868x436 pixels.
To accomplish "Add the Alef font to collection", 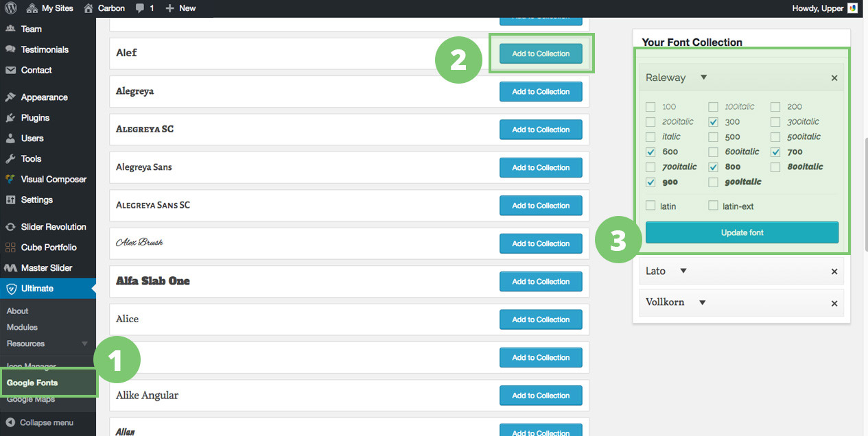I will [x=541, y=53].
